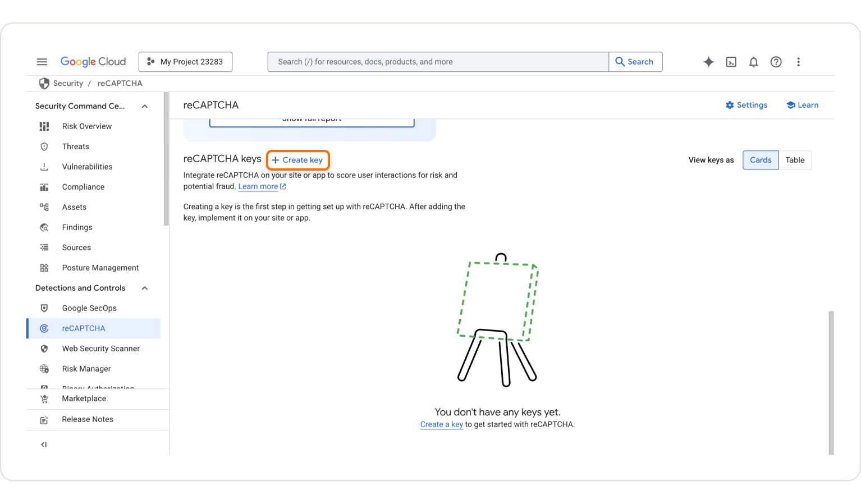Click the Search button
861x504 pixels.
click(635, 62)
